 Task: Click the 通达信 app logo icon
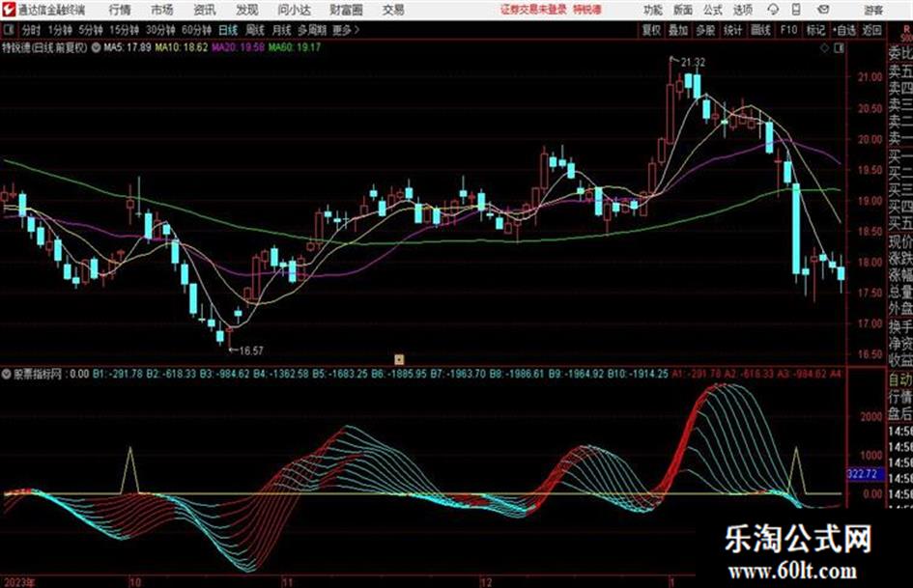(9, 10)
